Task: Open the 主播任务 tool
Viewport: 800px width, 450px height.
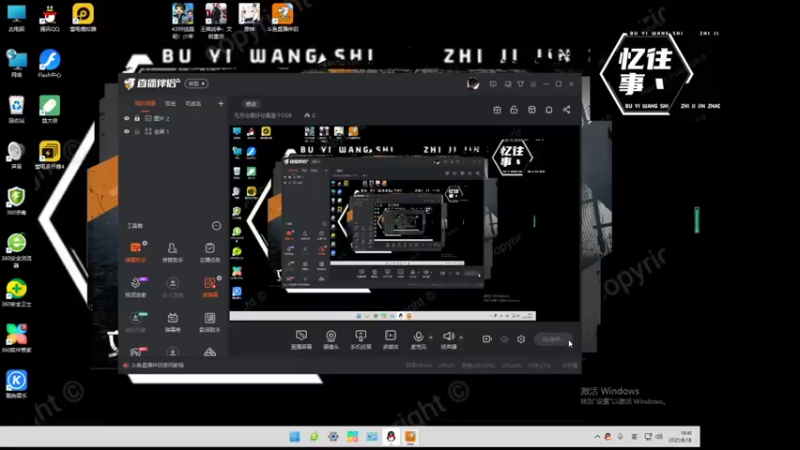Action: click(210, 252)
